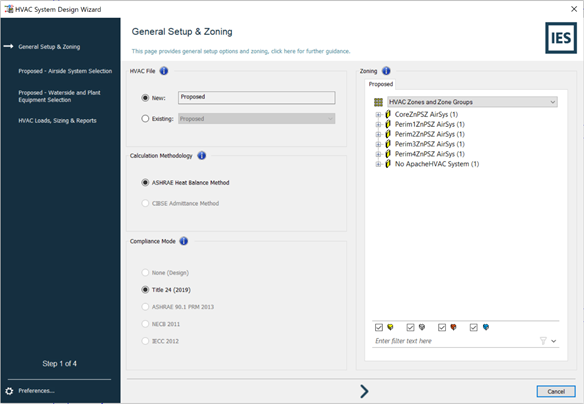This screenshot has width=584, height=404.
Task: Open the Calculation Methodology info icon
Action: click(201, 156)
